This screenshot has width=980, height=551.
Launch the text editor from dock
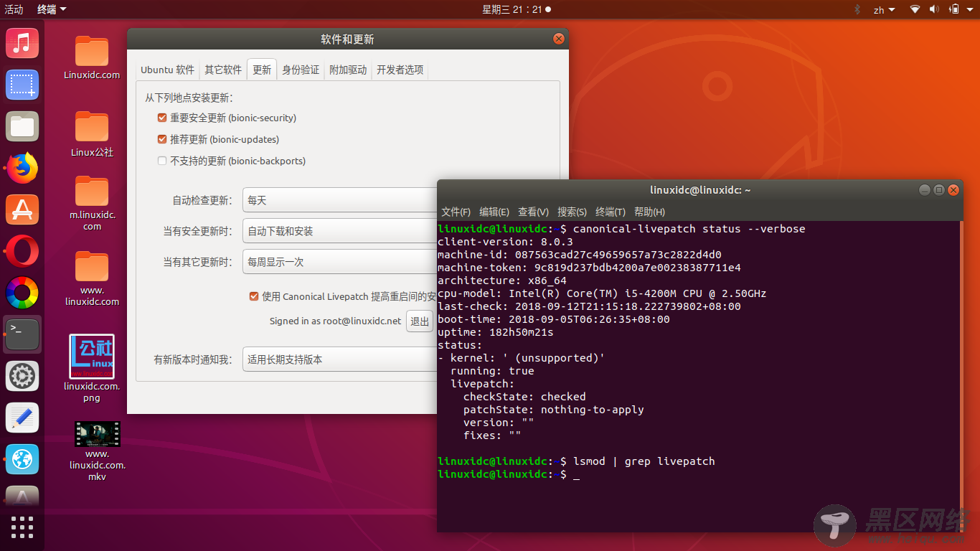[22, 418]
